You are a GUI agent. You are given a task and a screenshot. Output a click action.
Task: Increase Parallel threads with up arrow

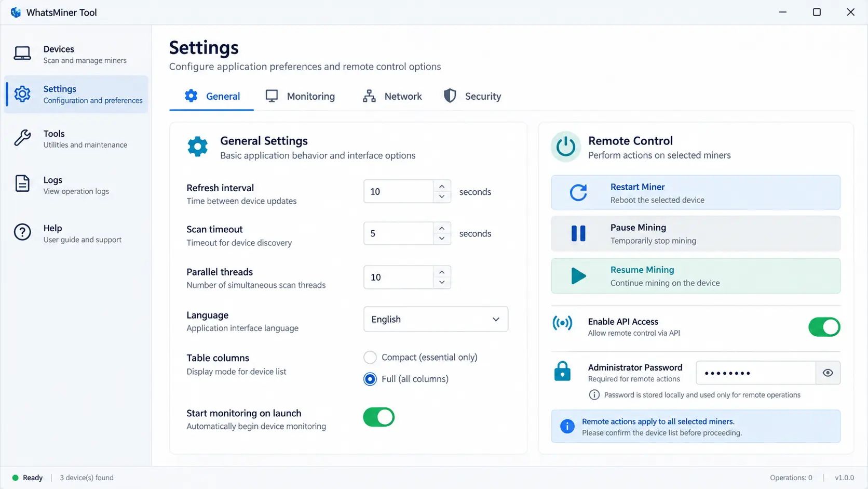(442, 272)
